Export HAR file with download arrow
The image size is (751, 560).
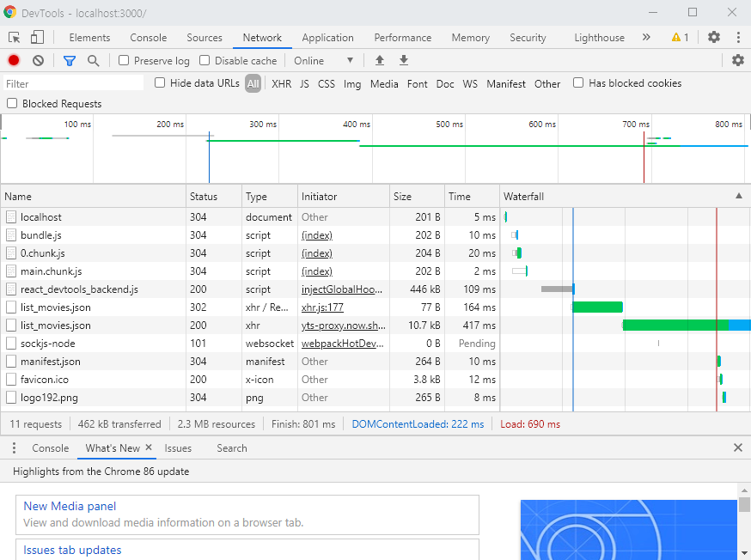point(404,60)
